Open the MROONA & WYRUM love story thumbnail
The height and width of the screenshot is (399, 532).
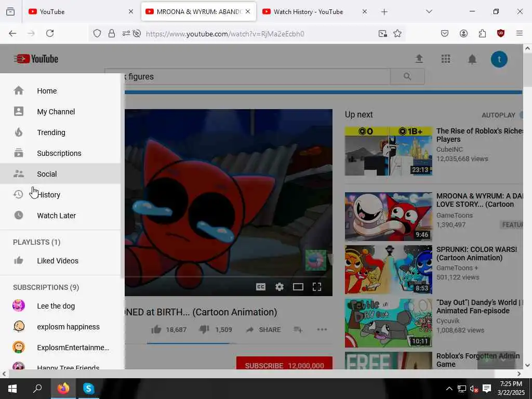389,217
